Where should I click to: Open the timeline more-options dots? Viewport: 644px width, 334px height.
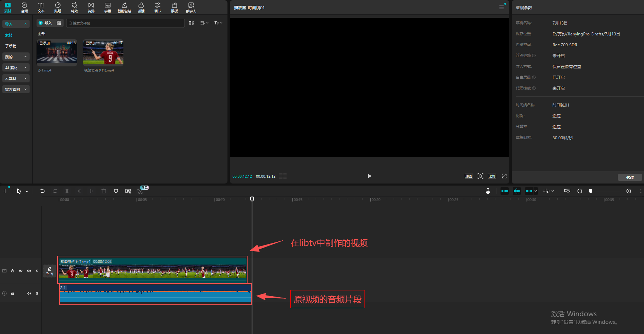click(x=641, y=191)
